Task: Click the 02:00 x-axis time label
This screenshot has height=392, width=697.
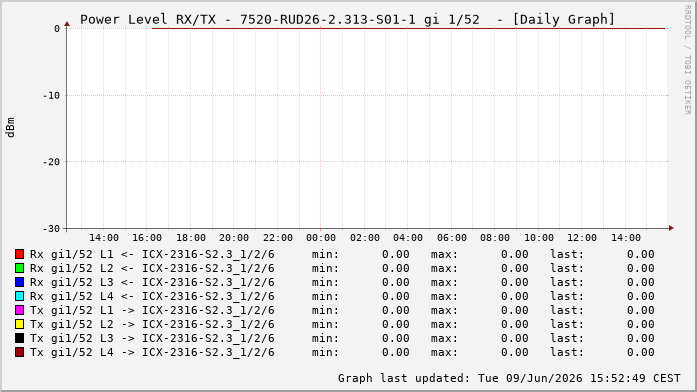Action: 365,238
